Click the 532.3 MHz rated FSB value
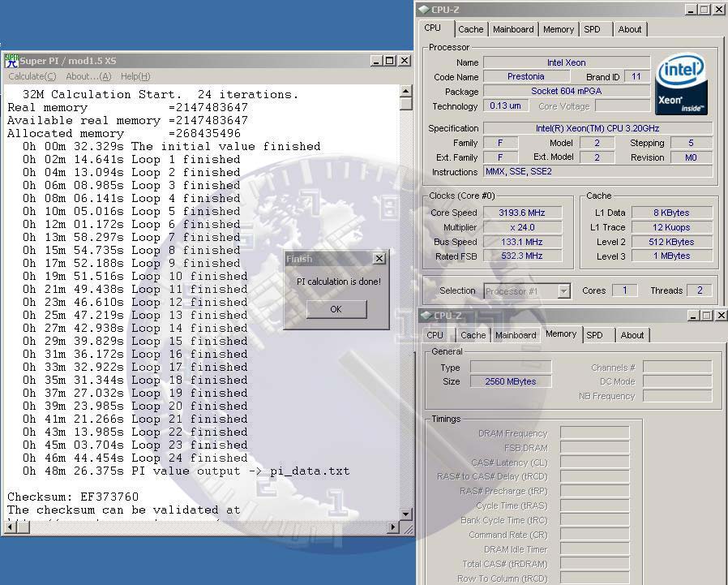728x585 pixels. click(x=522, y=256)
